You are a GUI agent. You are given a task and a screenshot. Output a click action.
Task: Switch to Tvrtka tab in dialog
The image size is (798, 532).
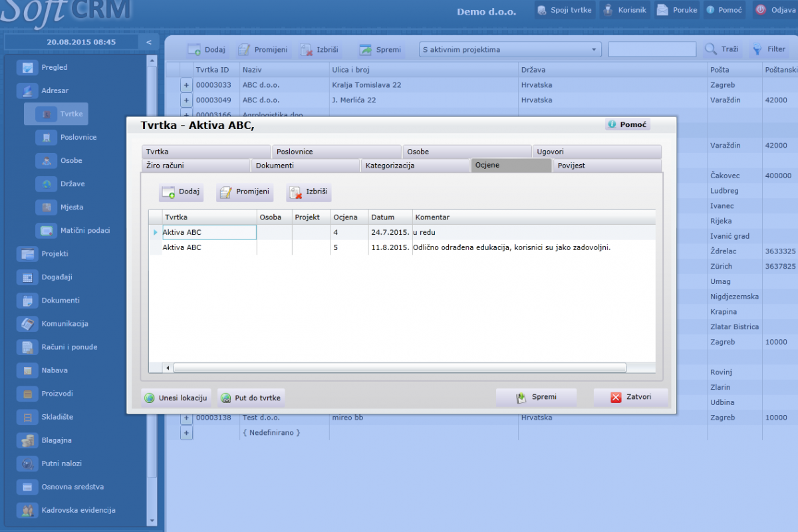[206, 152]
